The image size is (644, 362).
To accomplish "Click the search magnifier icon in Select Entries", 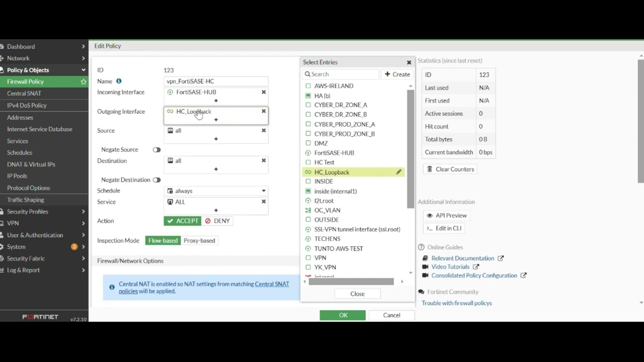I will pos(307,74).
